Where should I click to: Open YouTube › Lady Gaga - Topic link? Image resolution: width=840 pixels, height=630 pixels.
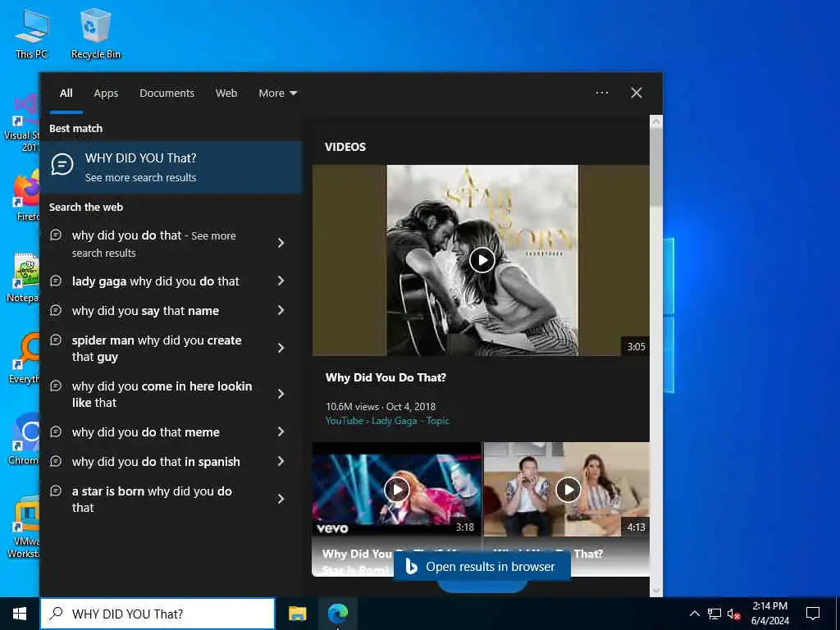387,421
